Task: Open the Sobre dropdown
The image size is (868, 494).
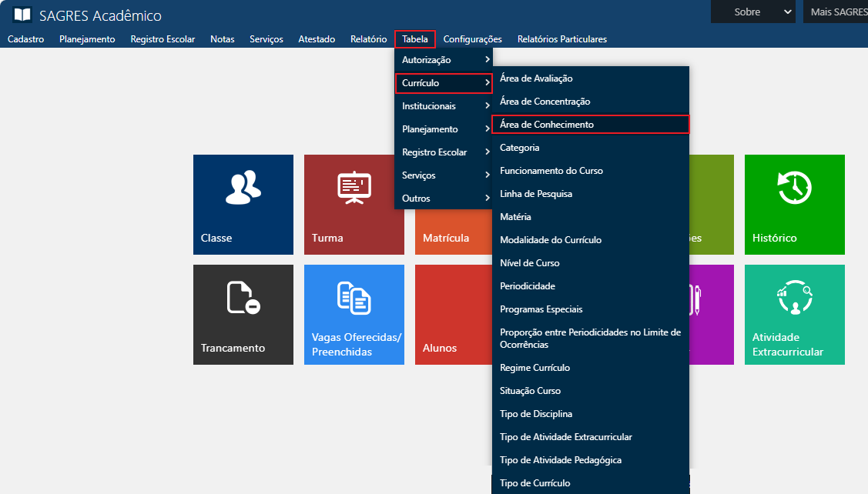Action: [x=752, y=12]
